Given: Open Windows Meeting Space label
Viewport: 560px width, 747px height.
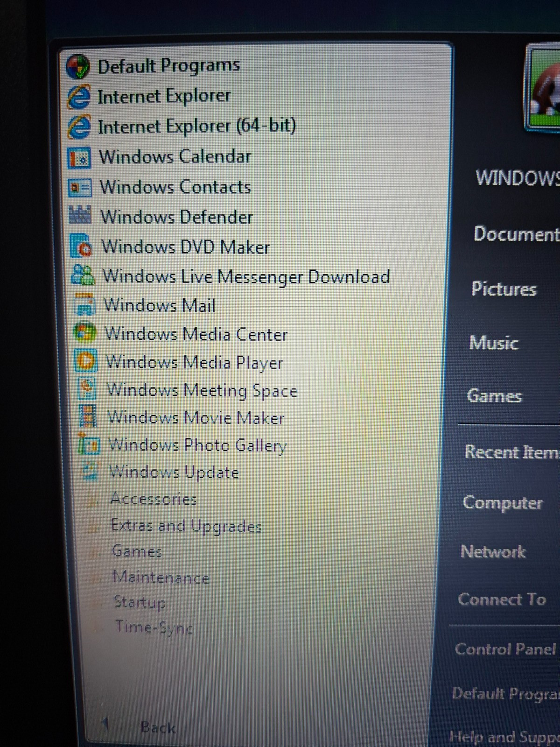Looking at the screenshot, I should [202, 390].
